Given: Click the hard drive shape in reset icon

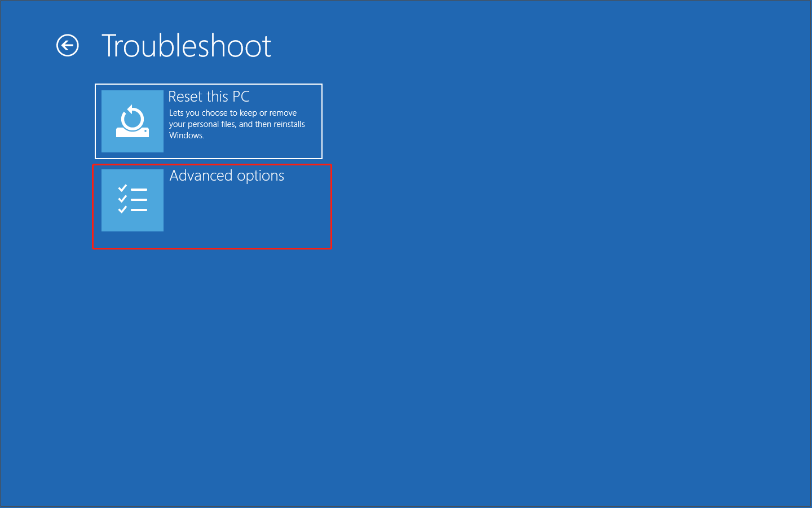Looking at the screenshot, I should pos(133,133).
